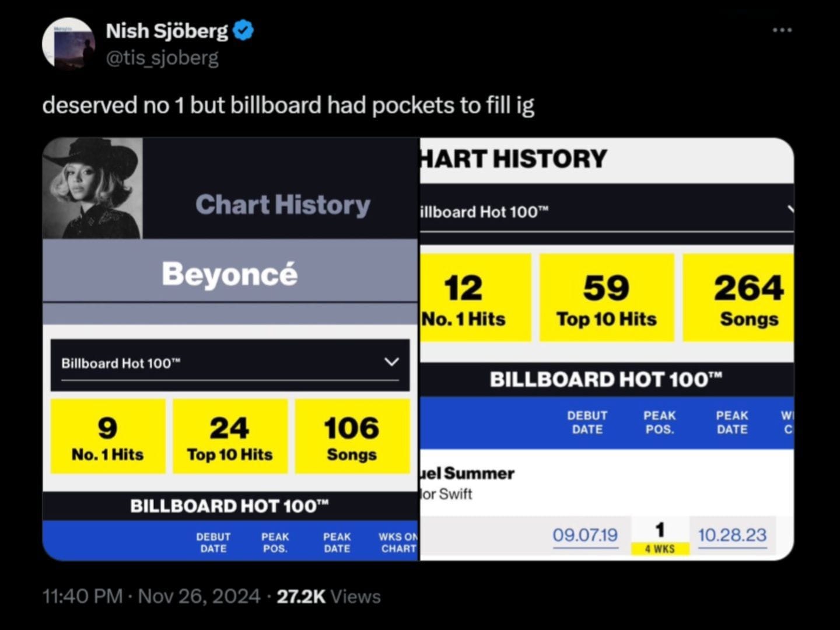Select the 24 Top 10 Hits tile
840x630 pixels.
(230, 436)
